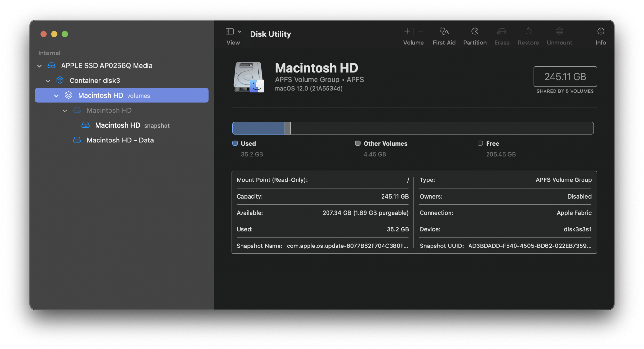Click the Other Volumes 4.45 GB amount
Image resolution: width=644 pixels, height=349 pixels.
point(375,154)
